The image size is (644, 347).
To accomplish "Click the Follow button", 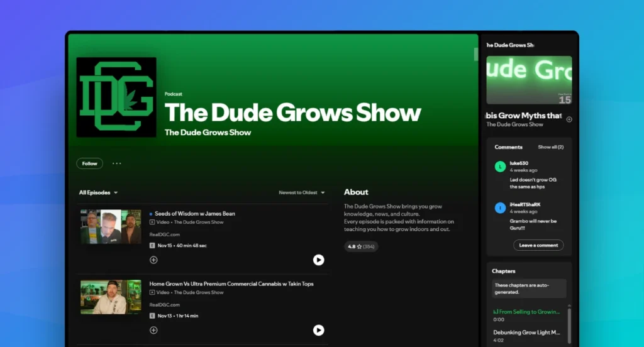I will [89, 163].
